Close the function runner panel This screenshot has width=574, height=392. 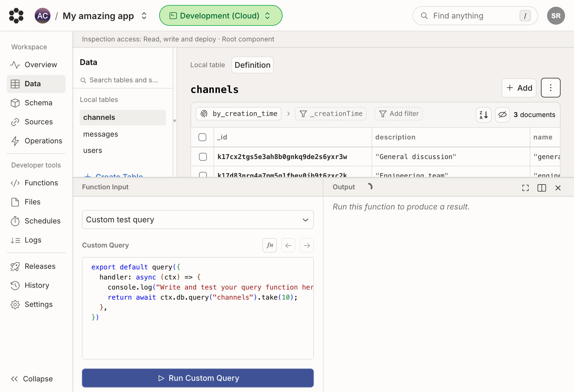tap(558, 188)
